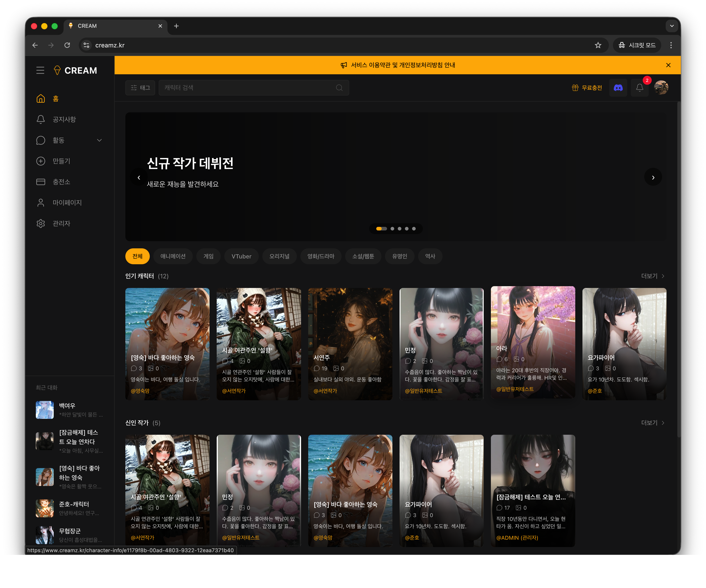This screenshot has height=588, width=706.
Task: Click the 캐릭터 검색 input field
Action: coord(247,88)
